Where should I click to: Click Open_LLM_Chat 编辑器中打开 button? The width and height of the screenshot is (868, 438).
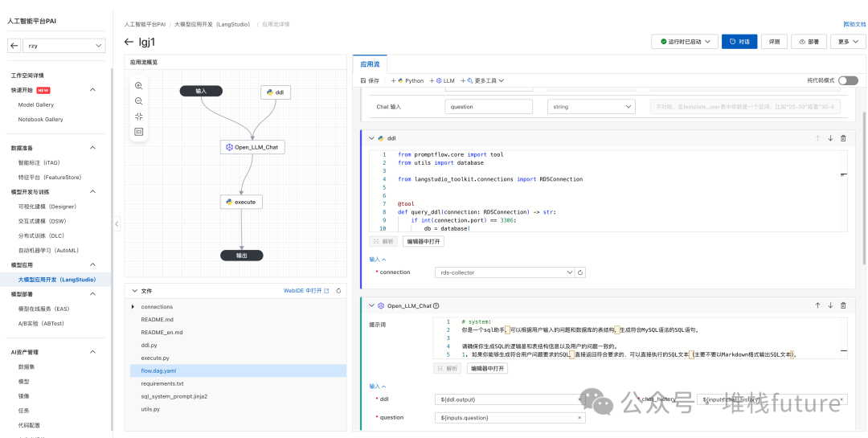pos(487,368)
